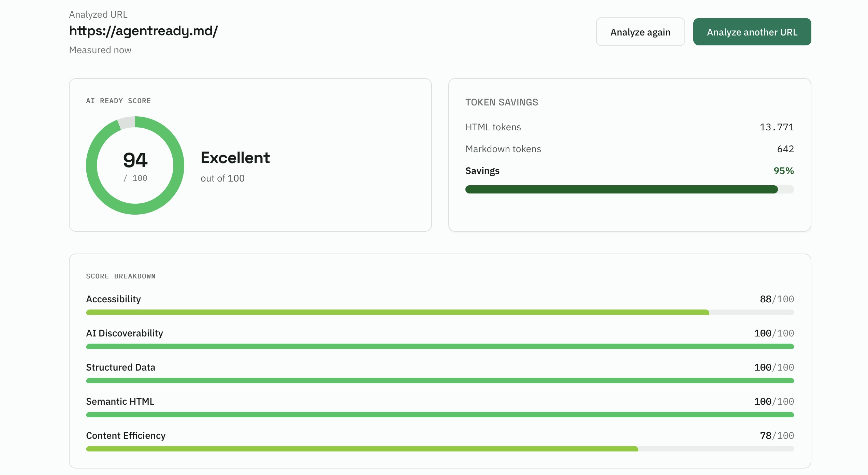868x475 pixels.
Task: Select the AI Discoverability row label
Action: click(x=125, y=333)
